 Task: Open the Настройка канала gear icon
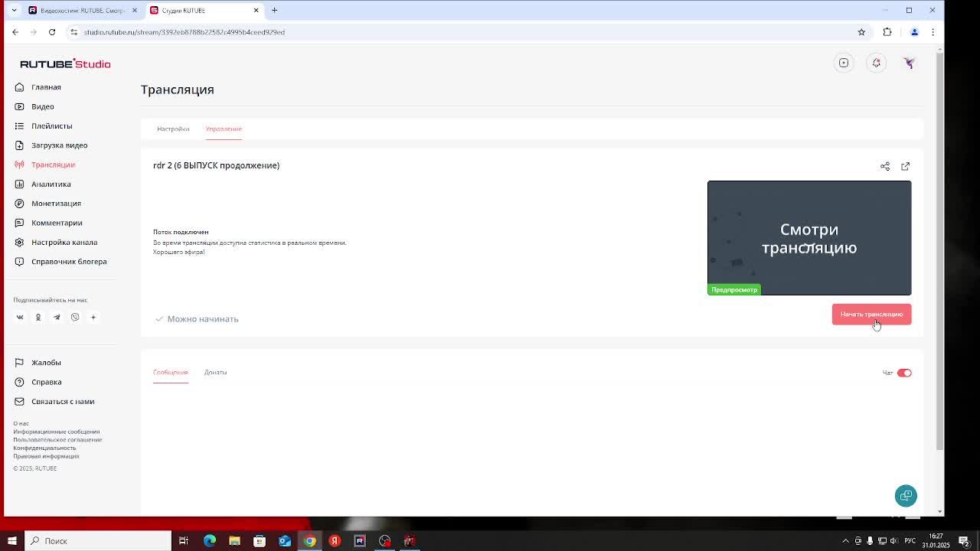tap(19, 242)
